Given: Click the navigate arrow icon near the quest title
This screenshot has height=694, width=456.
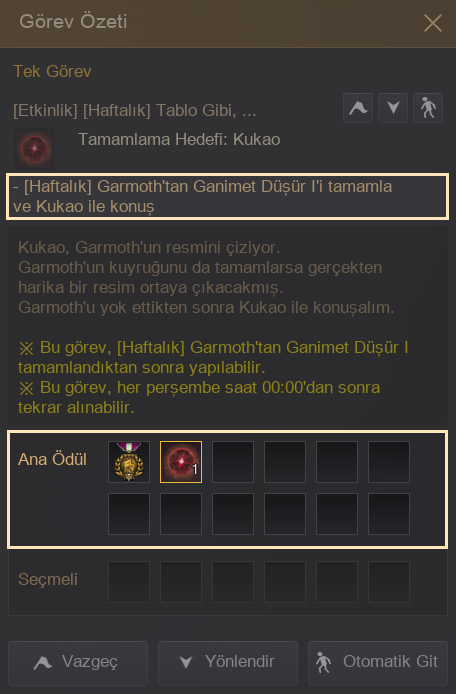Looking at the screenshot, I should coord(393,108).
